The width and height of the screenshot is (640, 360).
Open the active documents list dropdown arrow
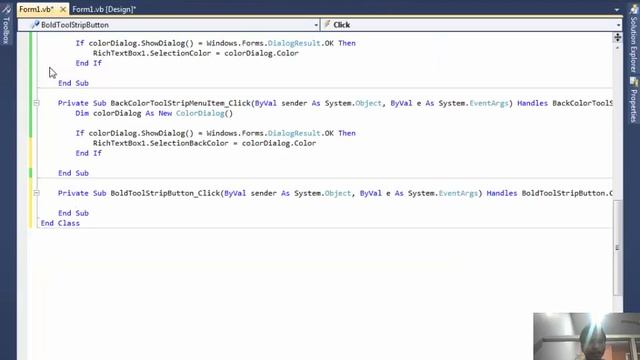617,9
